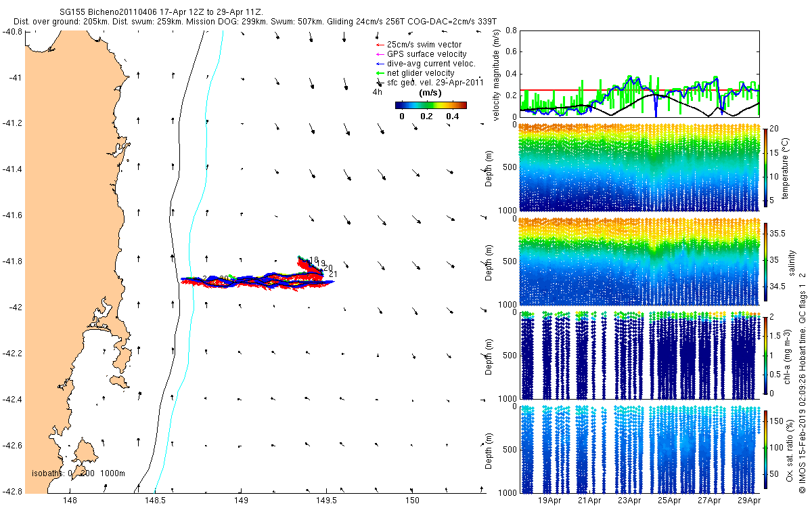
Task: Click the '-42.2' latitude tick
Action: 12,354
